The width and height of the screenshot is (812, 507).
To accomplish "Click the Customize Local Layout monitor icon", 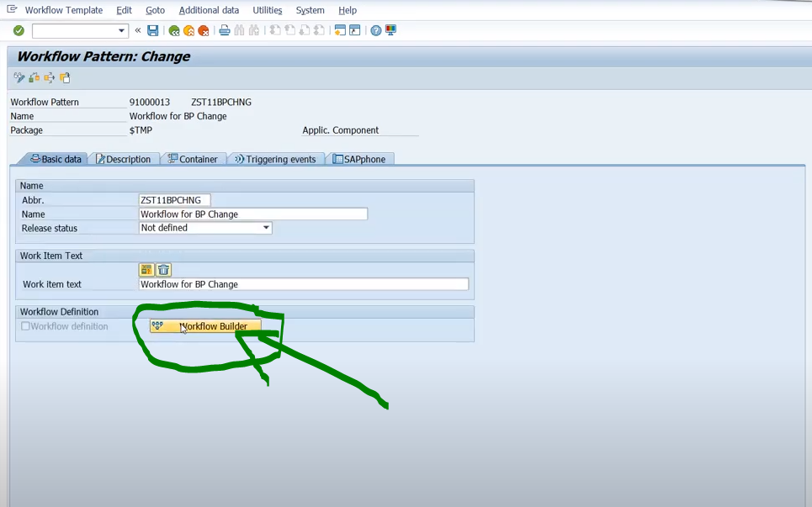I will point(391,30).
